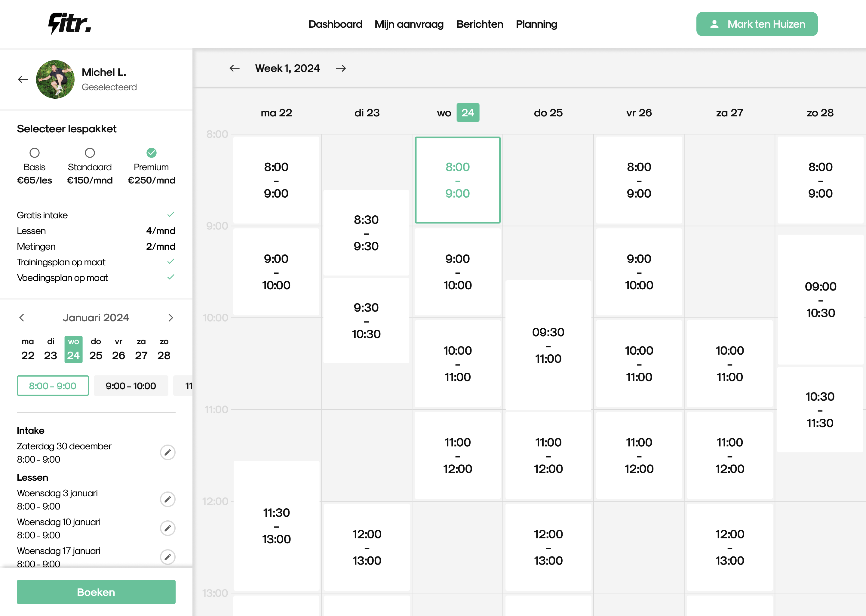Pick zo 28 in mini calendar

click(x=164, y=349)
